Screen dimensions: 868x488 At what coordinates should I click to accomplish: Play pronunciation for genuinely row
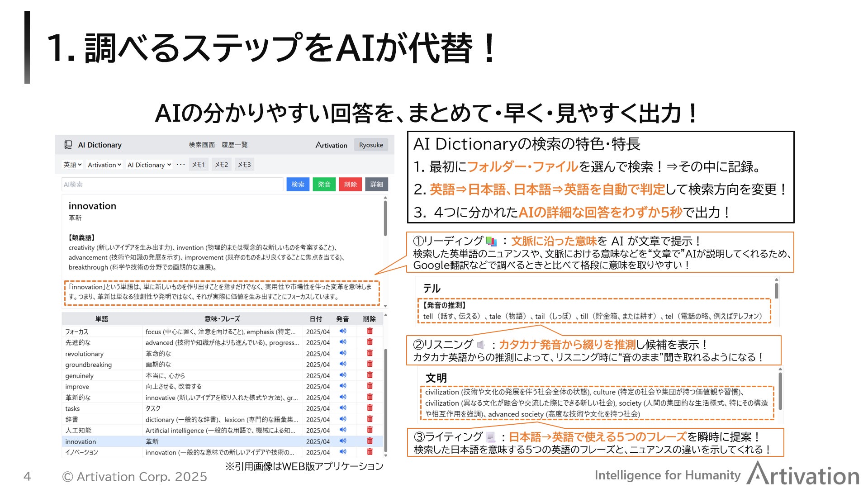343,375
